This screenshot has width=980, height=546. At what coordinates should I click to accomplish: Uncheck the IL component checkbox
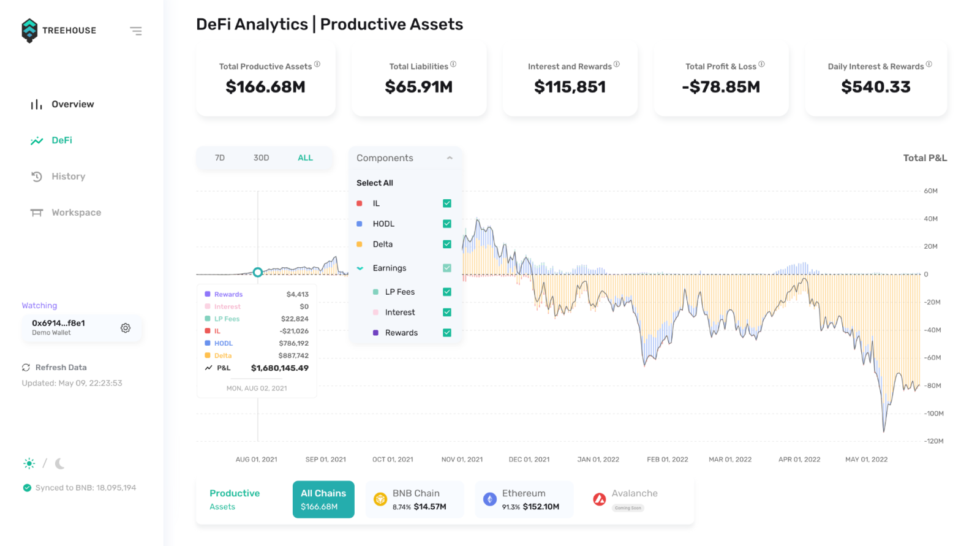click(447, 203)
